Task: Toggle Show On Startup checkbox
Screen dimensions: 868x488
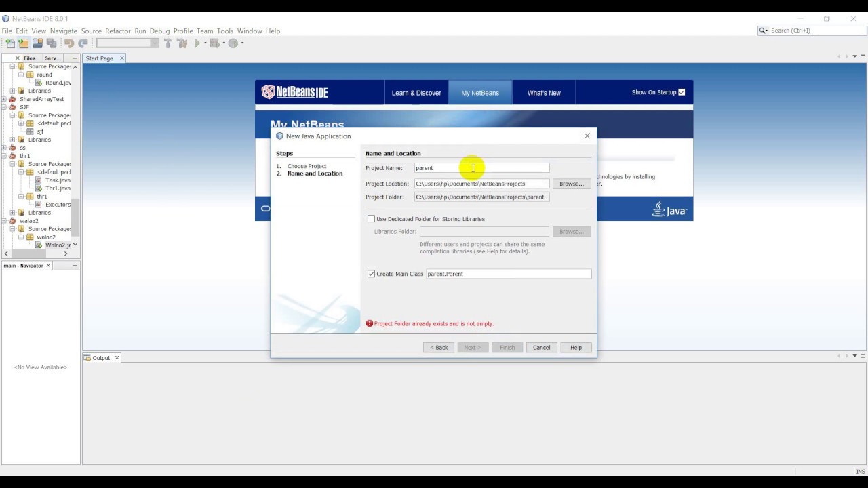Action: click(x=682, y=92)
